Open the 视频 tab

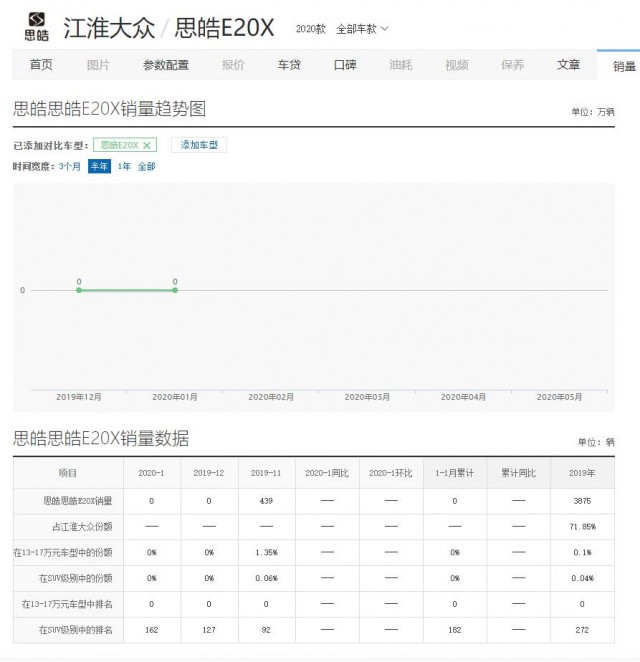[x=457, y=65]
